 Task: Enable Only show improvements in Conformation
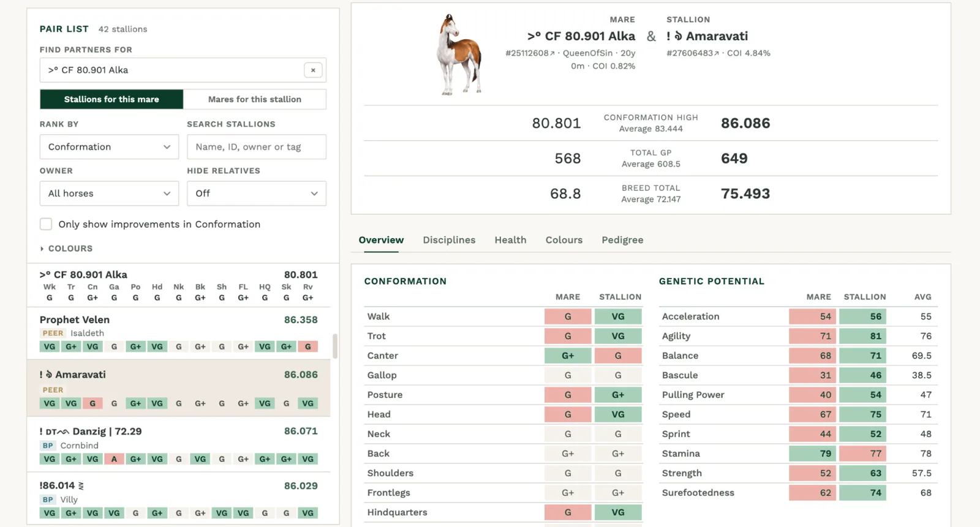point(46,224)
